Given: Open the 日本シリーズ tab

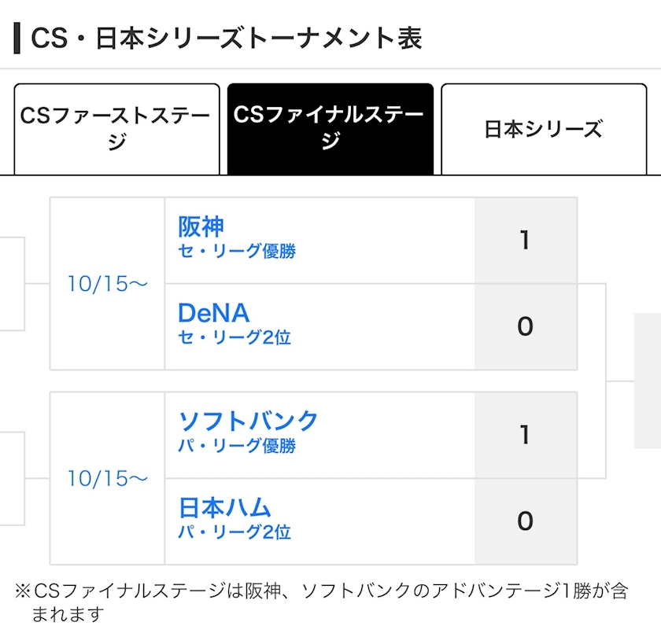Looking at the screenshot, I should click(542, 129).
